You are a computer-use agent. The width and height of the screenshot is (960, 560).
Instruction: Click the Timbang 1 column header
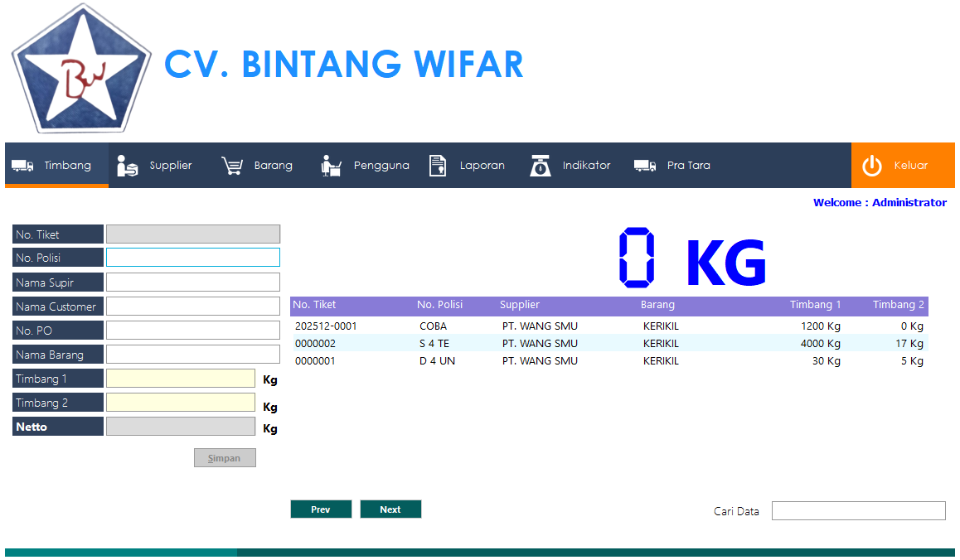pos(815,305)
